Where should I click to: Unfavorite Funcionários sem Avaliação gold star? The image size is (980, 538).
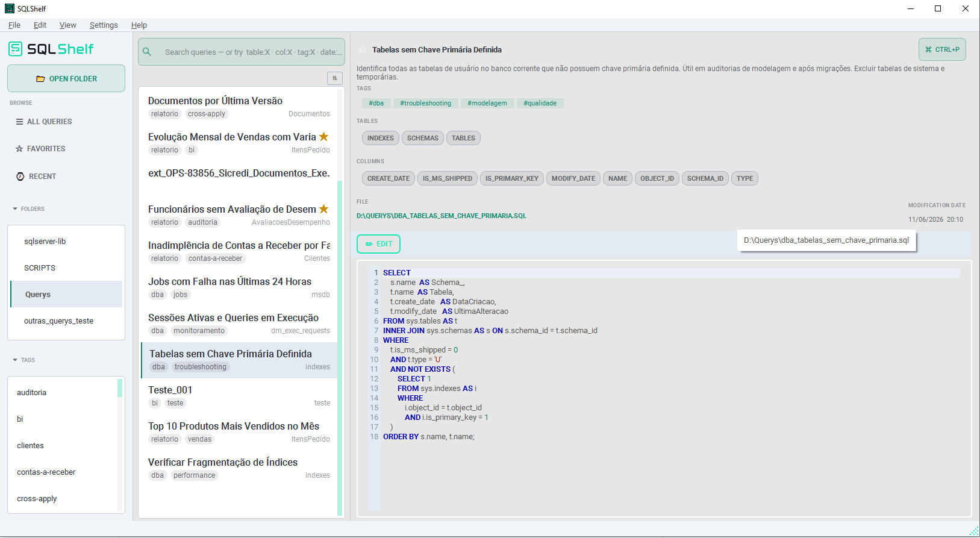pos(324,209)
